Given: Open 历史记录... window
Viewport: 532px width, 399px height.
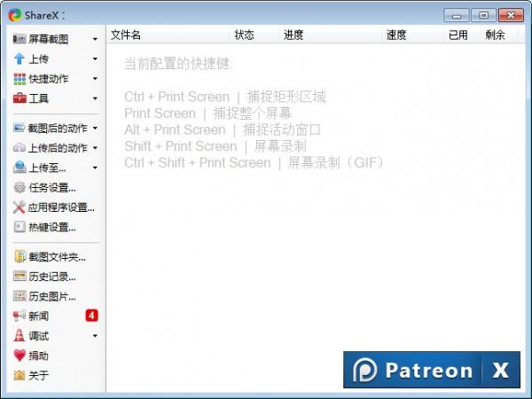Looking at the screenshot, I should pos(52,276).
